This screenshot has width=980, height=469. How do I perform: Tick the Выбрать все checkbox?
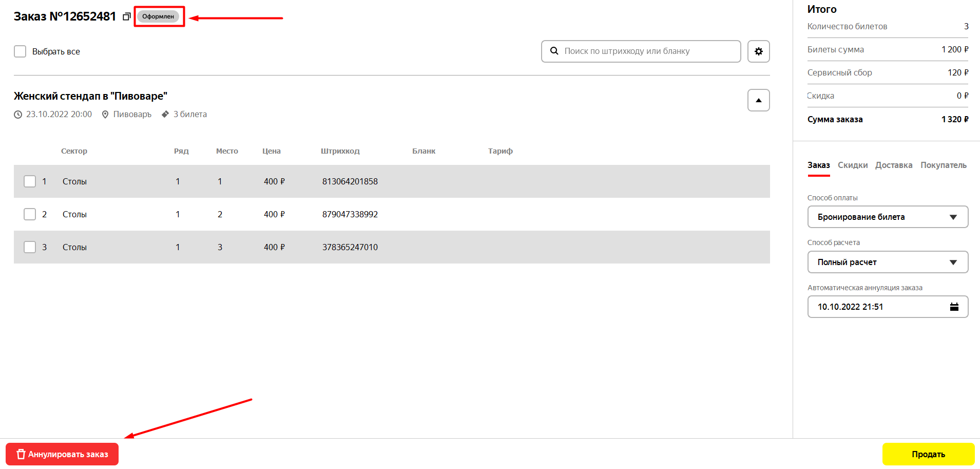tap(20, 51)
